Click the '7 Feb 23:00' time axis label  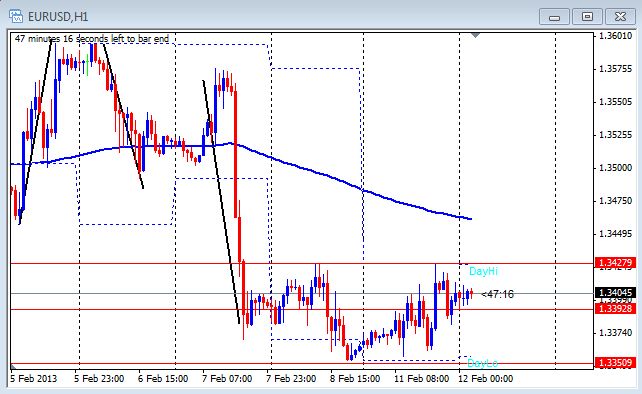pyautogui.click(x=291, y=378)
